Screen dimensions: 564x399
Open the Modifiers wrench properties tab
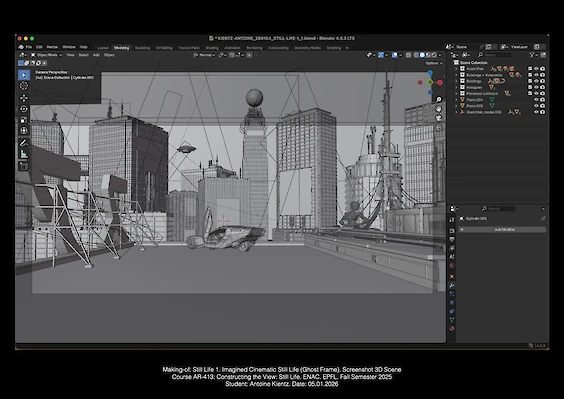[x=452, y=285]
